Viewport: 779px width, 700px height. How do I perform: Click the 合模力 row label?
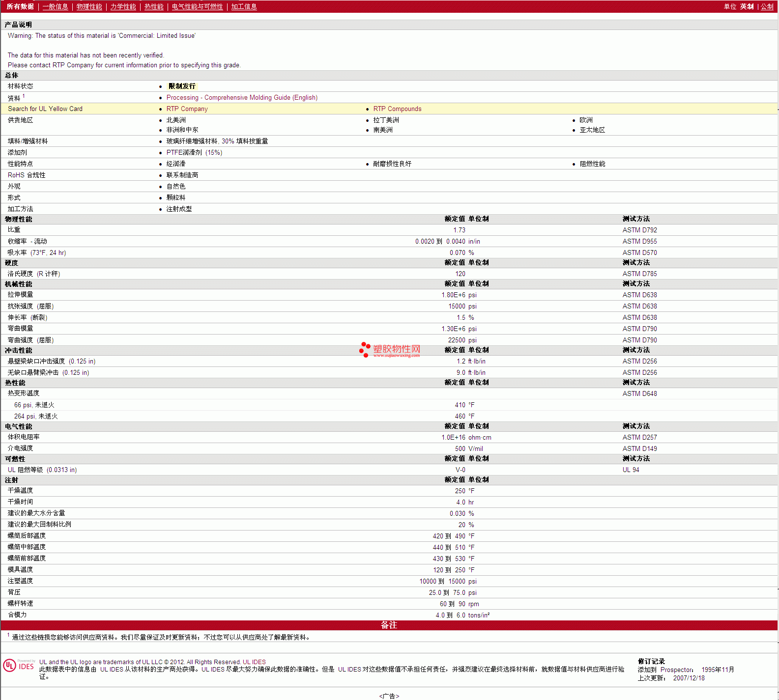click(17, 615)
